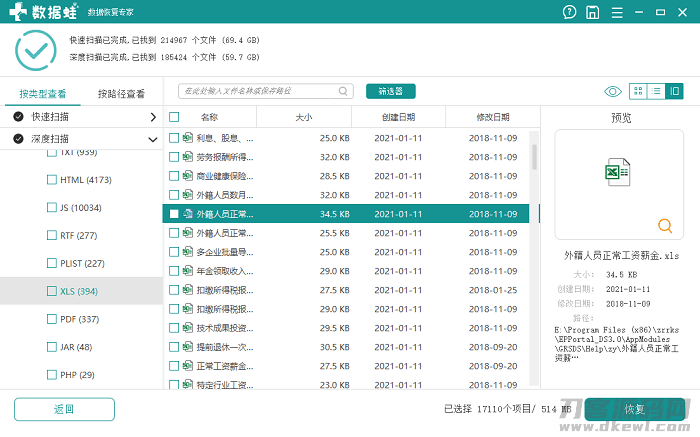Expand the 快速扫描 section arrow
The height and width of the screenshot is (437, 700).
[x=153, y=117]
